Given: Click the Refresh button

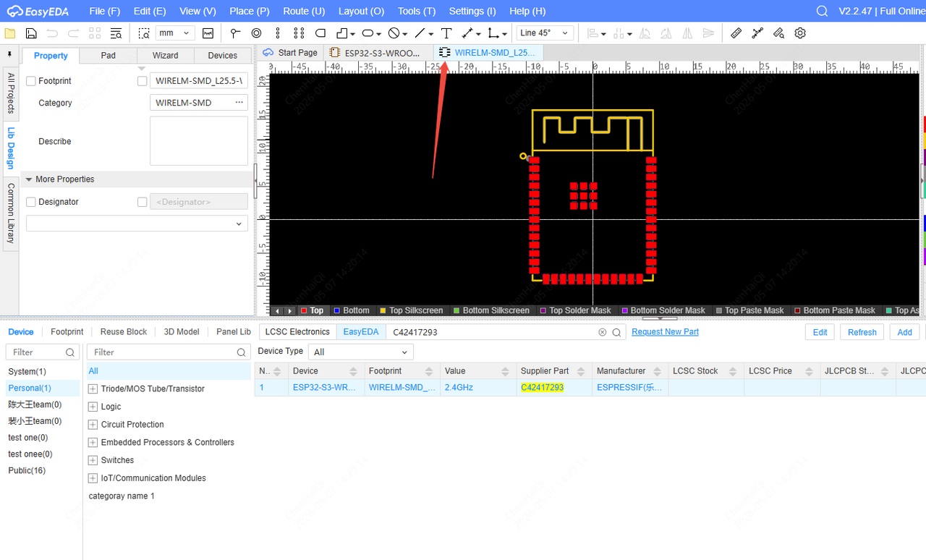Looking at the screenshot, I should tap(862, 332).
